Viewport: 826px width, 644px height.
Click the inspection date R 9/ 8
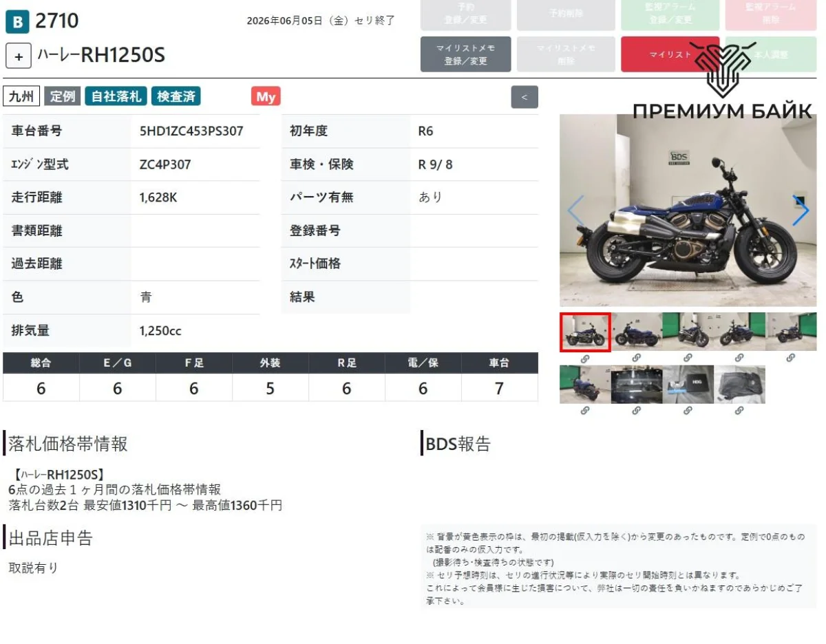coord(436,164)
